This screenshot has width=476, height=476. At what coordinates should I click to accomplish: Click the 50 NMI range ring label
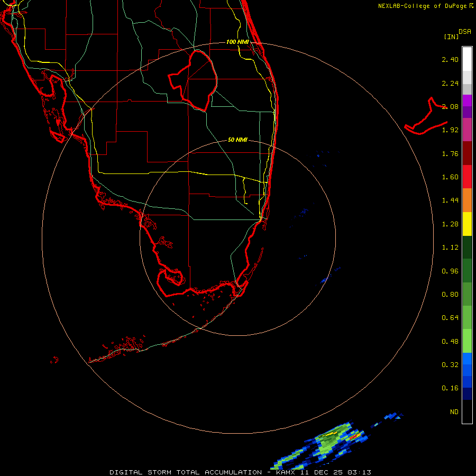237,140
